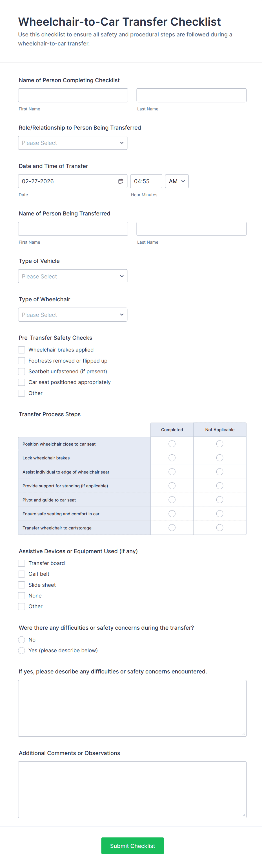Enable Car seat positioned appropriately checkbox
Screen dimensions: 262x868
tap(21, 382)
